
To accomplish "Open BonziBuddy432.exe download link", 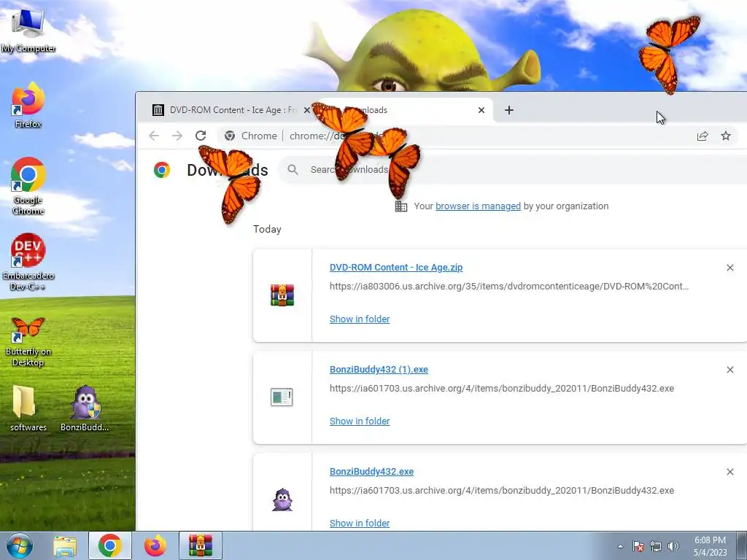I will 371,472.
